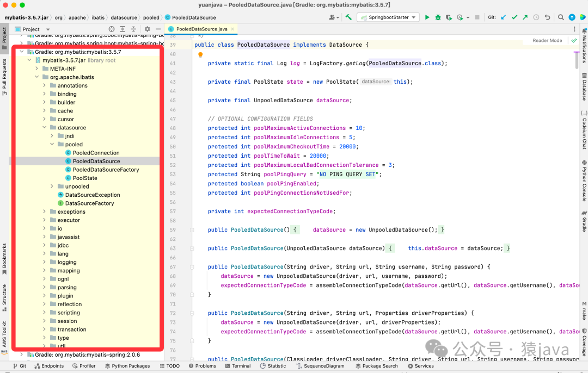Toggle Reader Mode in editor

click(547, 40)
